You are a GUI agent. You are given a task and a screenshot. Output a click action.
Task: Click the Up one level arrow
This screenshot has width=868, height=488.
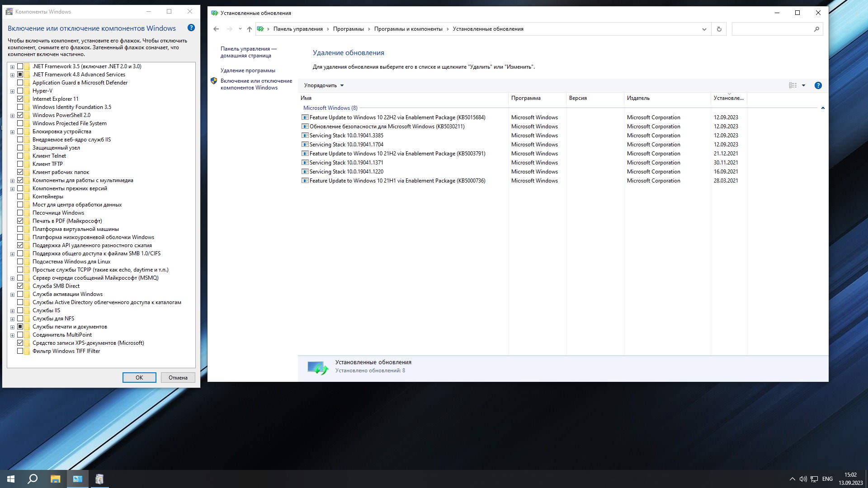coord(249,29)
